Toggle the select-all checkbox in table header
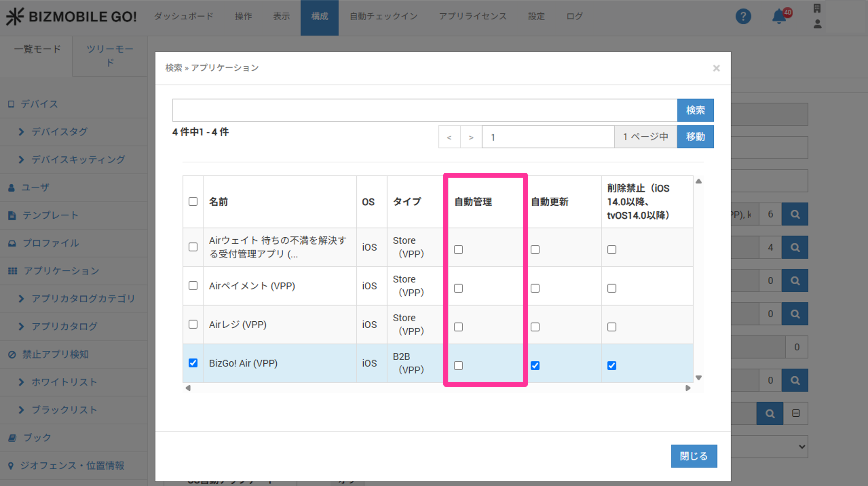 (x=193, y=201)
